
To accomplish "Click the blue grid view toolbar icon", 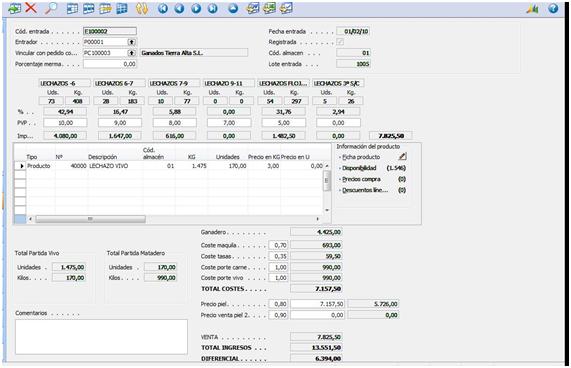I will (122, 8).
